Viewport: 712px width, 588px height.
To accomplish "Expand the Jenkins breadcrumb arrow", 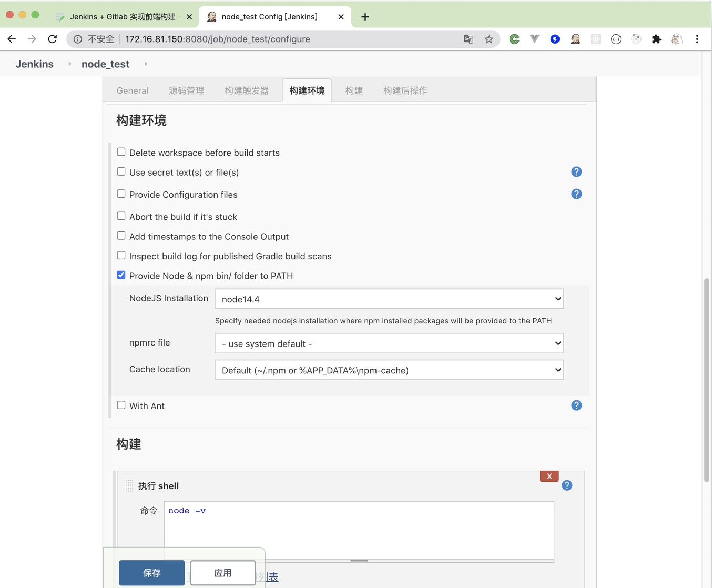I will click(x=69, y=64).
